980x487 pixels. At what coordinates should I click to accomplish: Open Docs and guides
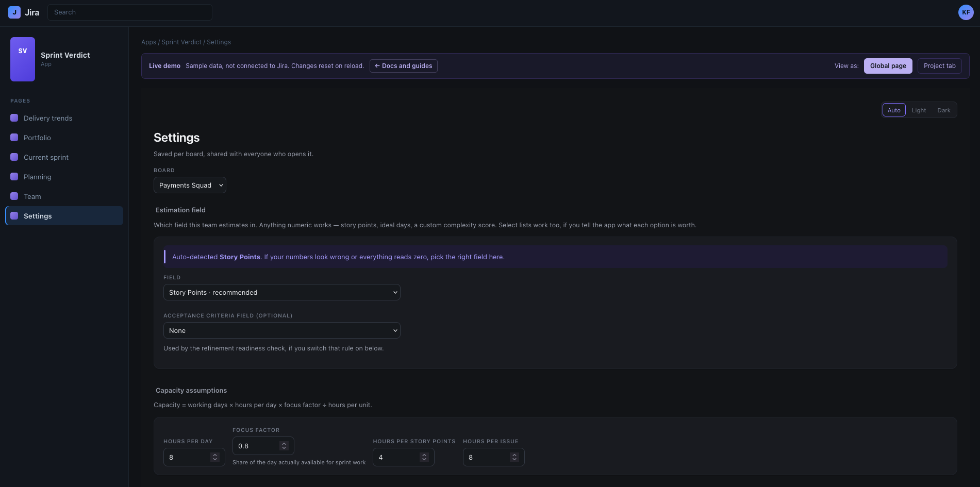(404, 66)
